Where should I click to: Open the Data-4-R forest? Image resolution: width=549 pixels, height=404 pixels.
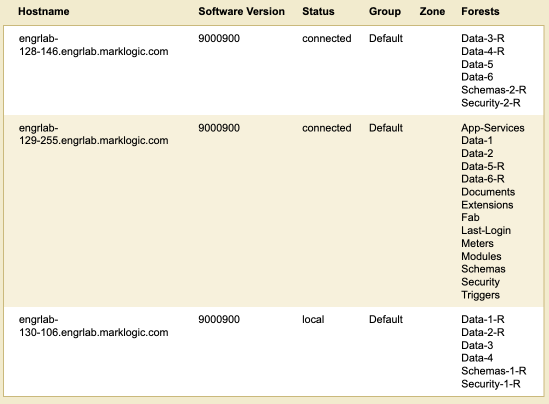483,51
